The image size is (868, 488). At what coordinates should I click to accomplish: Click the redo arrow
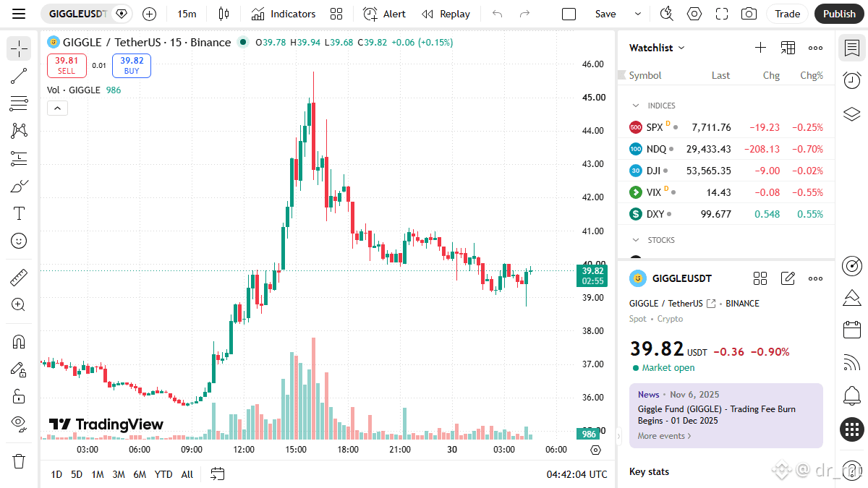click(524, 14)
